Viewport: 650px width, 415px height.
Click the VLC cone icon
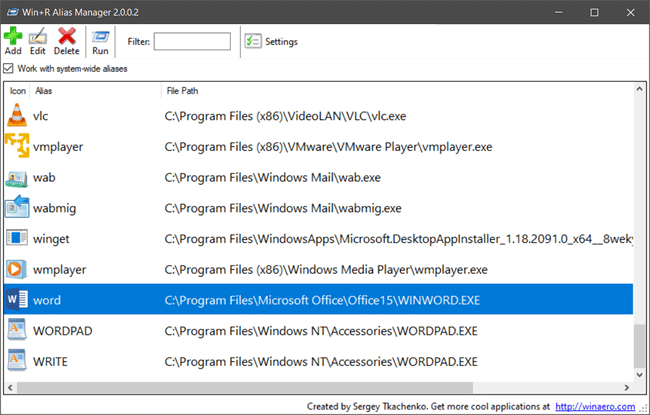tap(17, 115)
